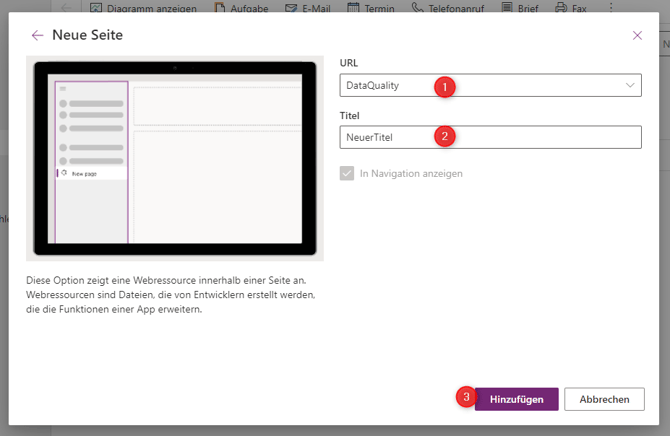Screen dimensions: 670x436
Task: Click the Fax icon in toolbar
Action: pyautogui.click(x=560, y=8)
